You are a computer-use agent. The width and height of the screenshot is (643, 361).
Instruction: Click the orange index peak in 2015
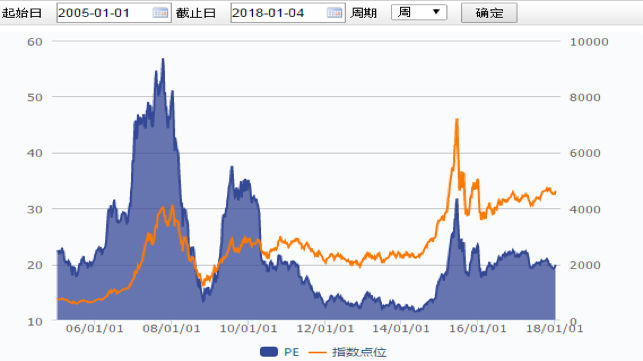(x=457, y=119)
